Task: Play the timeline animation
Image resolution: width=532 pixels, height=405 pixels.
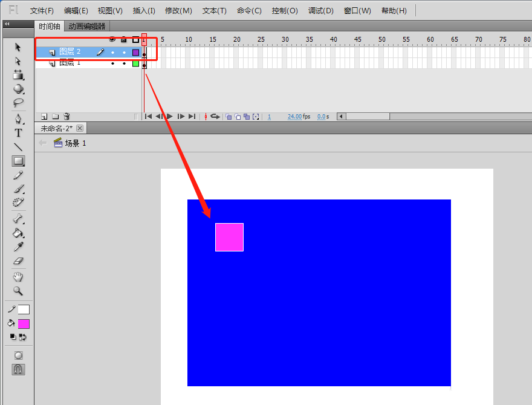Action: (170, 116)
